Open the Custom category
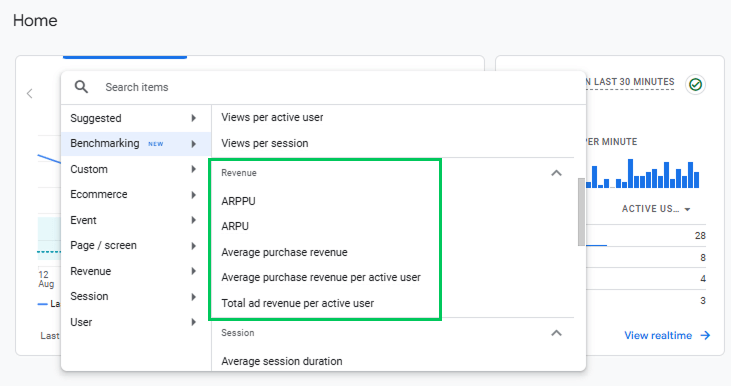Viewport: 731px width, 386px height. [x=136, y=169]
